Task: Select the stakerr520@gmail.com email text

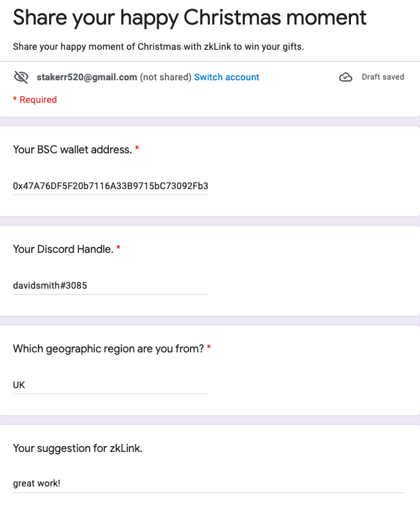Action: 87,77
